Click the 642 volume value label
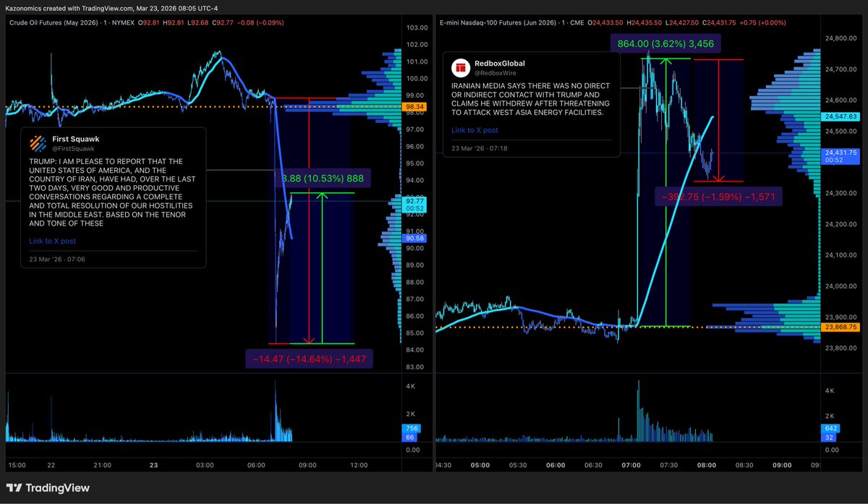Image resolution: width=868 pixels, height=504 pixels. coord(830,428)
